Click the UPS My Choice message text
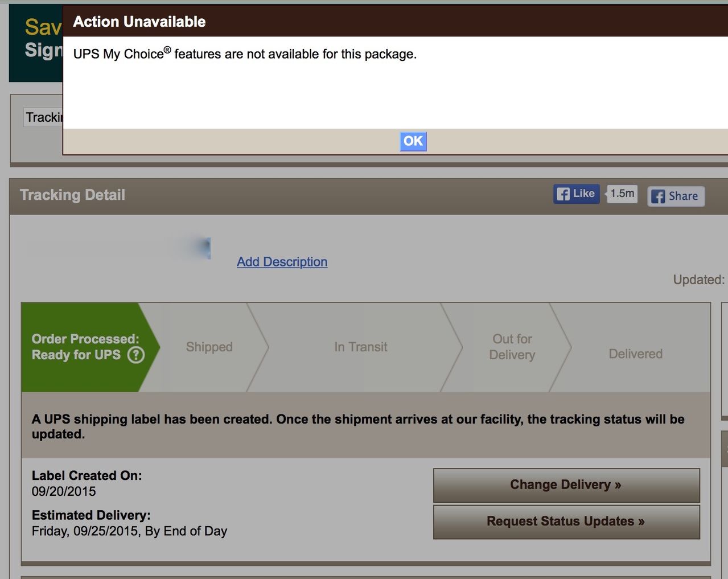The image size is (728, 579). [x=245, y=54]
